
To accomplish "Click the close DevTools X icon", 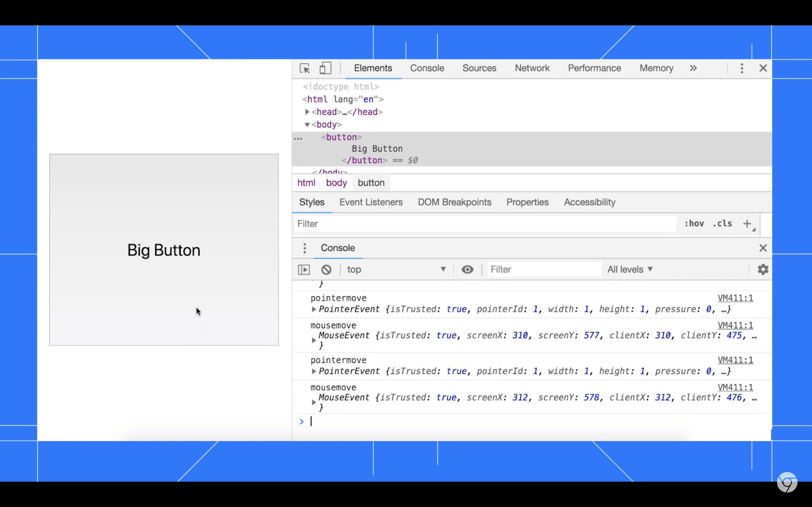I will [x=763, y=68].
